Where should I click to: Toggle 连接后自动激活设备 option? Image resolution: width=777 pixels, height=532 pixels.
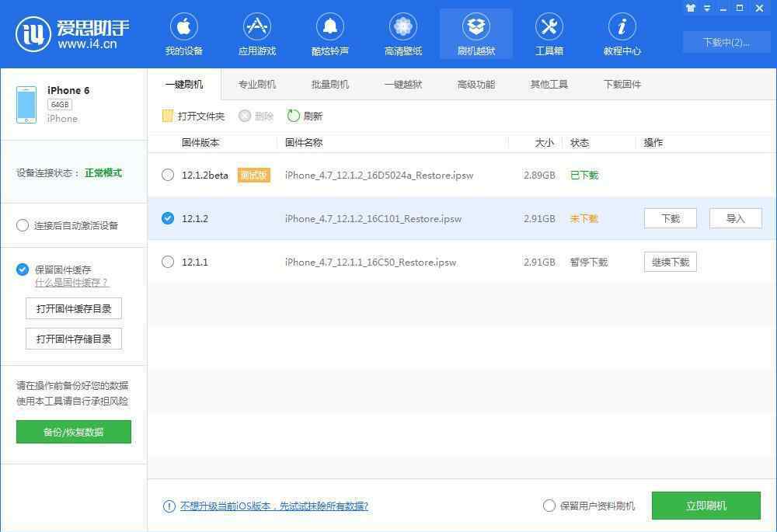(23, 226)
